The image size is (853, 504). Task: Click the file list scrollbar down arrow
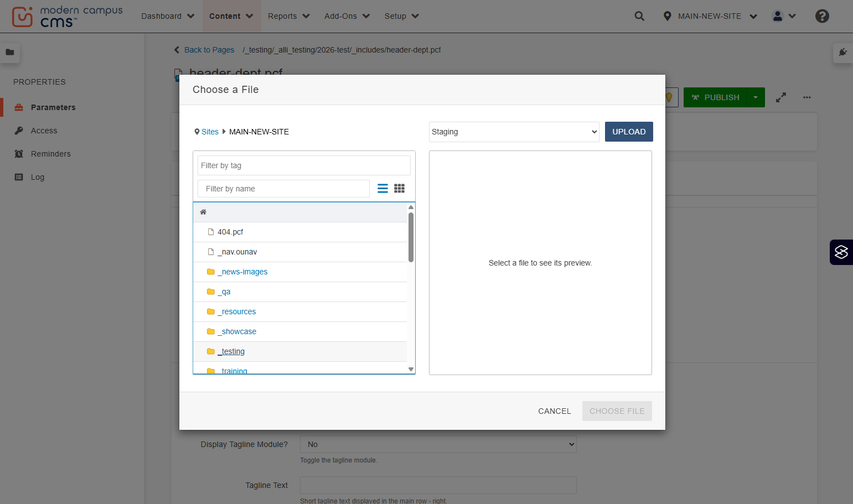[x=411, y=369]
